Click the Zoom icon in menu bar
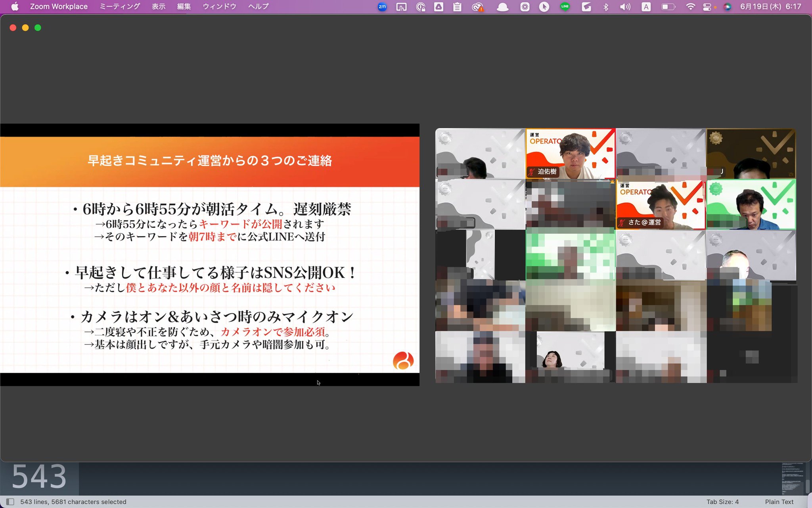The height and width of the screenshot is (508, 812). 382,6
